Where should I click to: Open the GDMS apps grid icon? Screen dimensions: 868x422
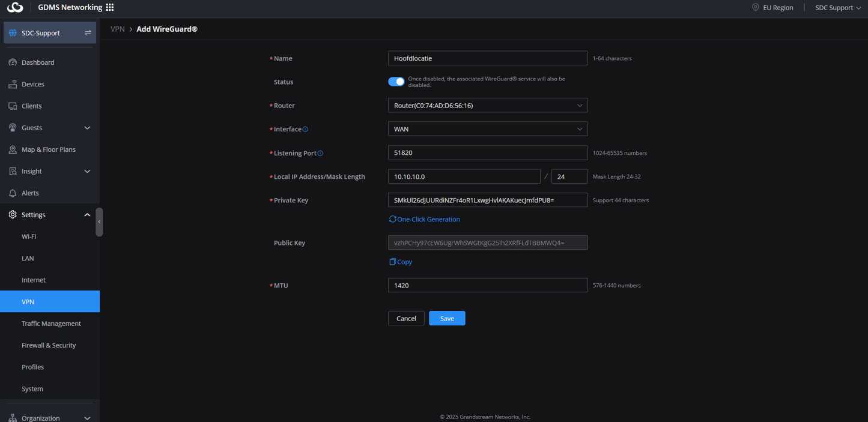click(109, 7)
